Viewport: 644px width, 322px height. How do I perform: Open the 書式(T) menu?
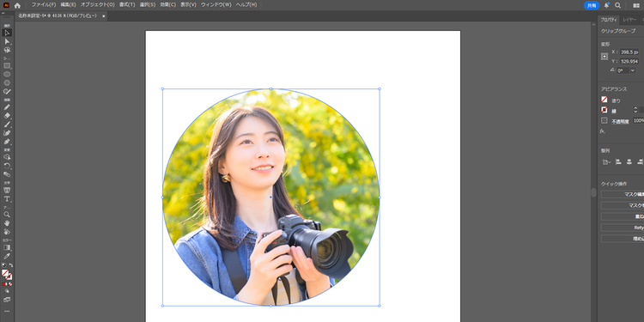click(x=127, y=4)
